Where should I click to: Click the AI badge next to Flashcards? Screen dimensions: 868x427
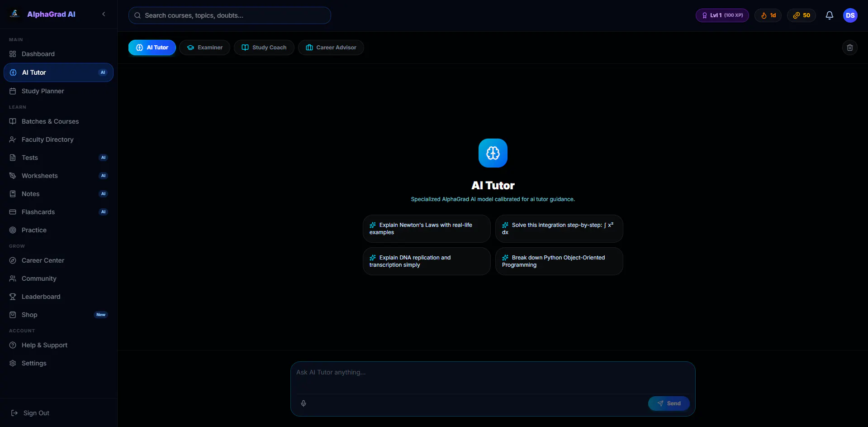point(103,212)
